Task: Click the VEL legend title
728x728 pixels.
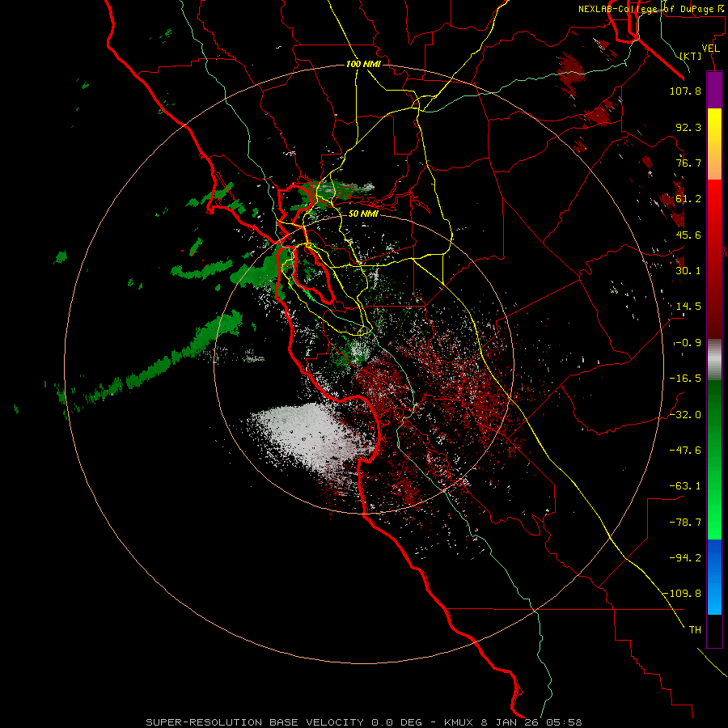Action: tap(710, 49)
